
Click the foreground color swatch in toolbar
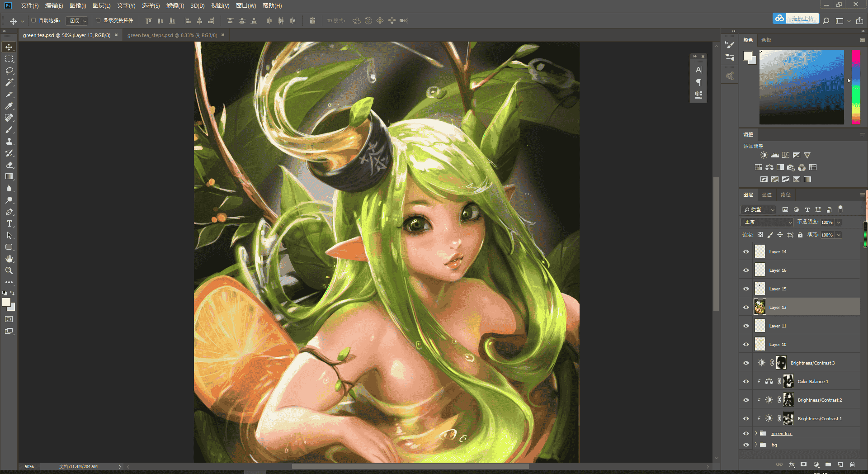pos(6,302)
